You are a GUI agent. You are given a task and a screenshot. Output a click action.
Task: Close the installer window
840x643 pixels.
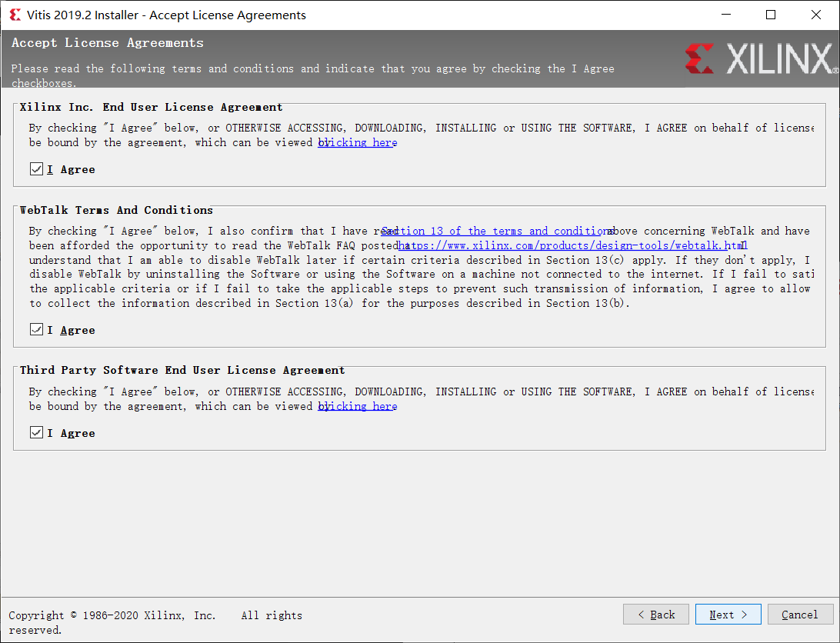816,15
